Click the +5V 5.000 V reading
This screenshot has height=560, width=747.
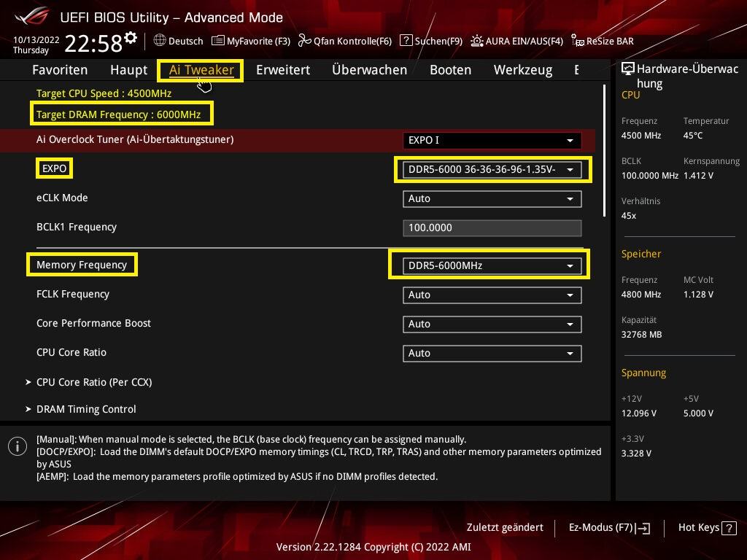click(698, 413)
